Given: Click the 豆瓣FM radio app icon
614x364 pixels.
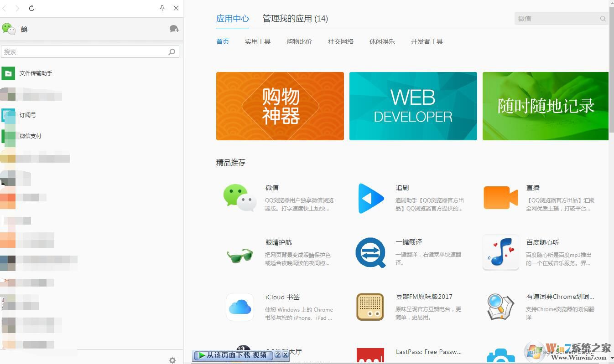Looking at the screenshot, I should click(370, 307).
